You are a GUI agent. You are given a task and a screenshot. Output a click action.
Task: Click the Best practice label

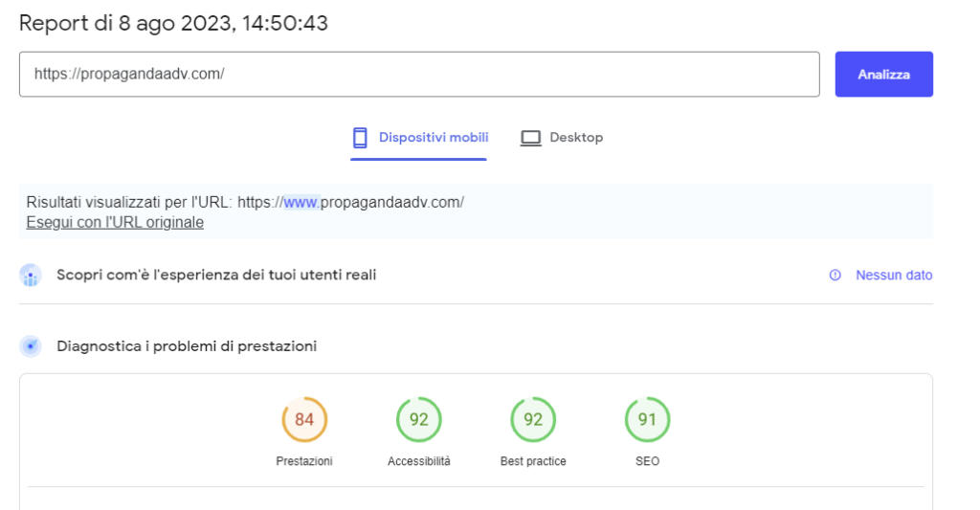click(x=533, y=461)
